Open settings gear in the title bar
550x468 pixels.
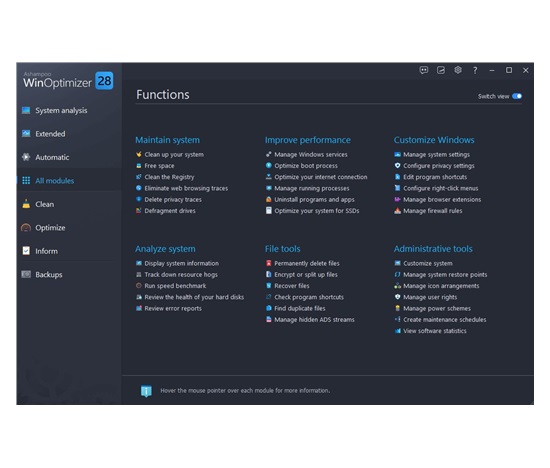[458, 70]
